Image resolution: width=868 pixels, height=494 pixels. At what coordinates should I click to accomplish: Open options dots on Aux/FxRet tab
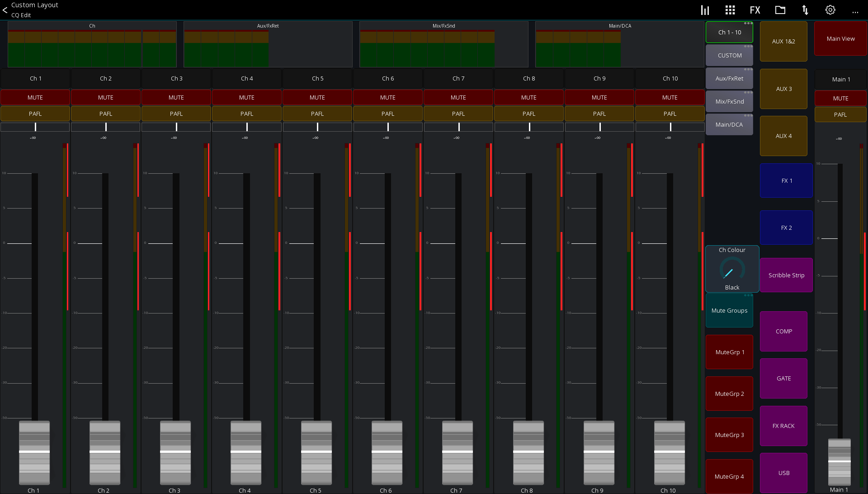coord(749,69)
